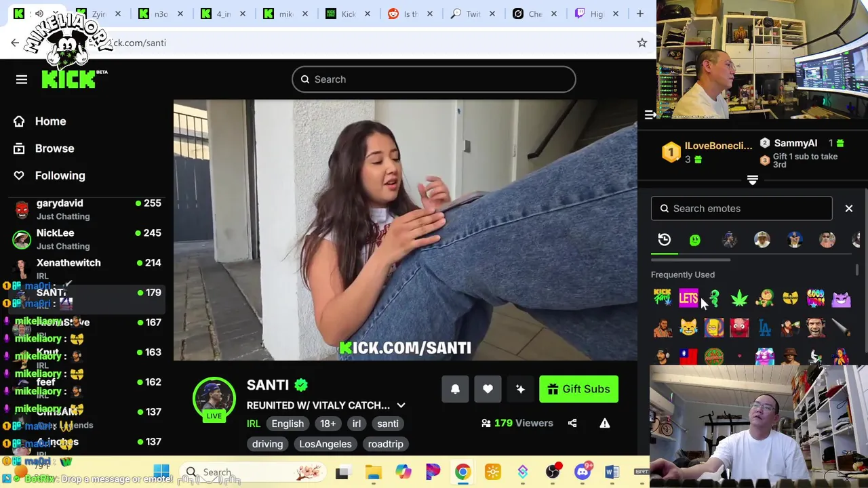Click '179 Viewers' count
This screenshot has height=488, width=868.
click(x=517, y=423)
